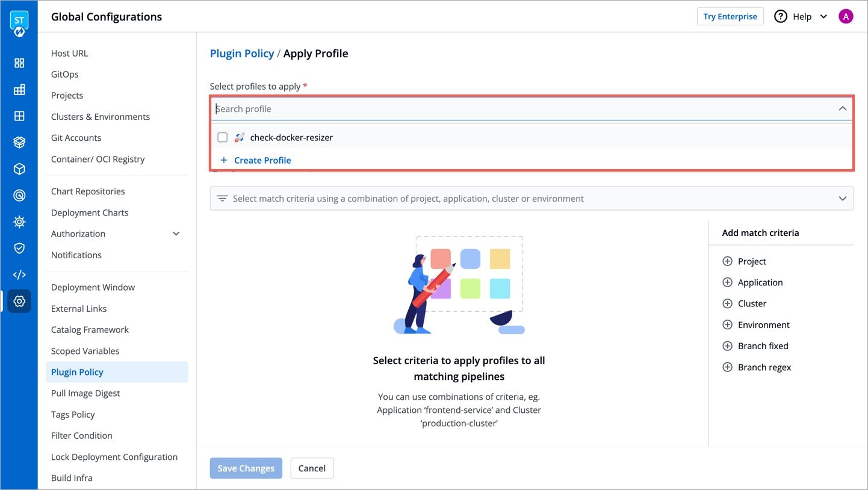
Task: Add Branch regex criteria plus icon
Action: 727,367
